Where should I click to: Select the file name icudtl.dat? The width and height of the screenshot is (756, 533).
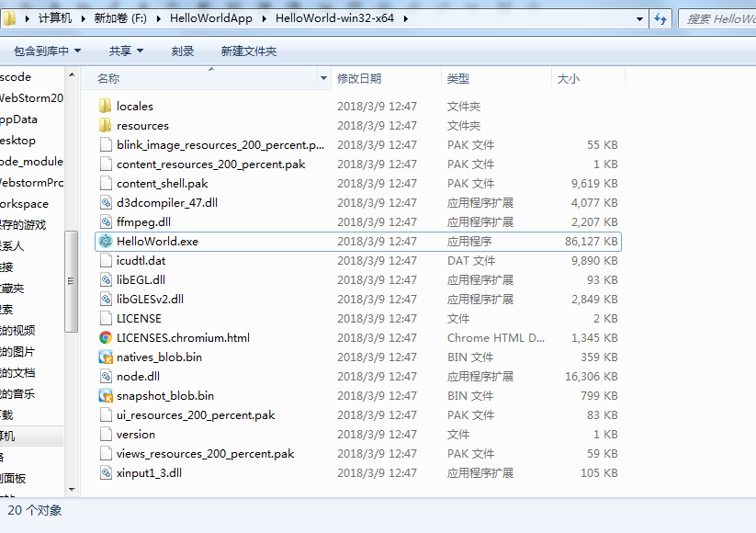coord(141,260)
